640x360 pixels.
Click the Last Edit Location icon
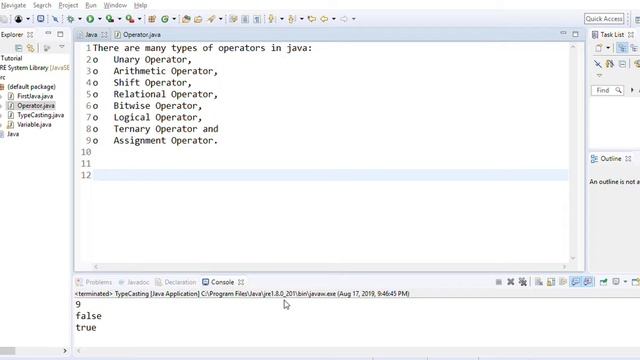pos(312,19)
